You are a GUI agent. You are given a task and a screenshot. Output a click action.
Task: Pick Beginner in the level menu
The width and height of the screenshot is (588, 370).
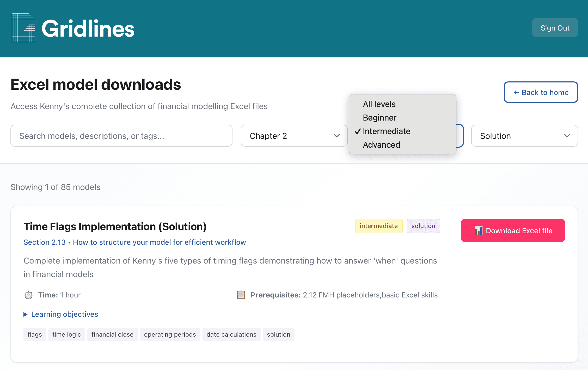pyautogui.click(x=379, y=118)
